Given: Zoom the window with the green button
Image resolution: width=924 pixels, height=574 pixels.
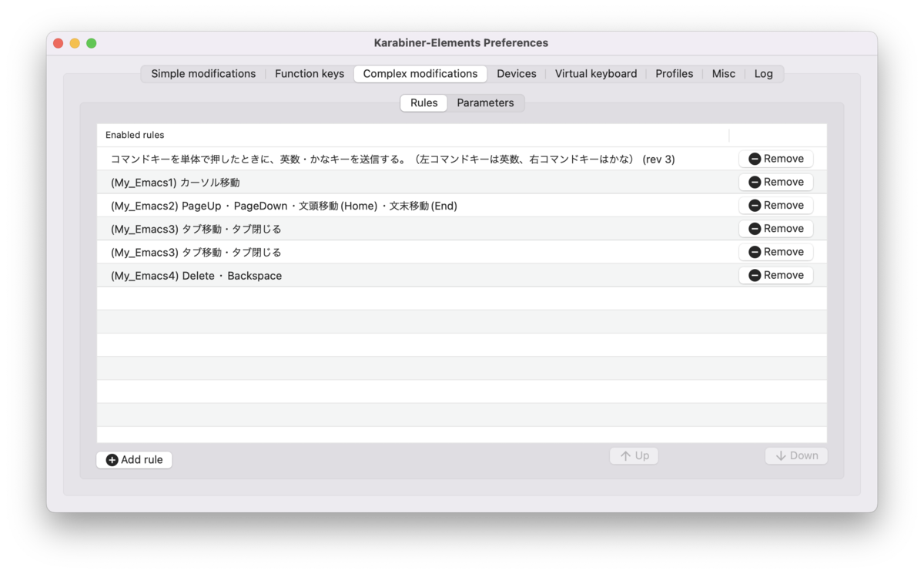Looking at the screenshot, I should 92,43.
